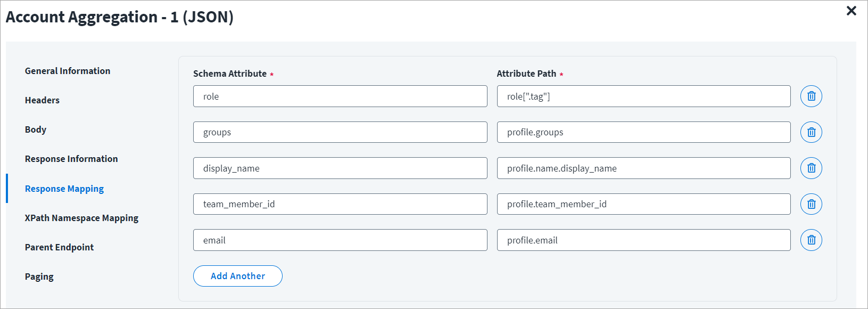Click the profile.email attribute path field
This screenshot has width=868, height=309.
[643, 240]
